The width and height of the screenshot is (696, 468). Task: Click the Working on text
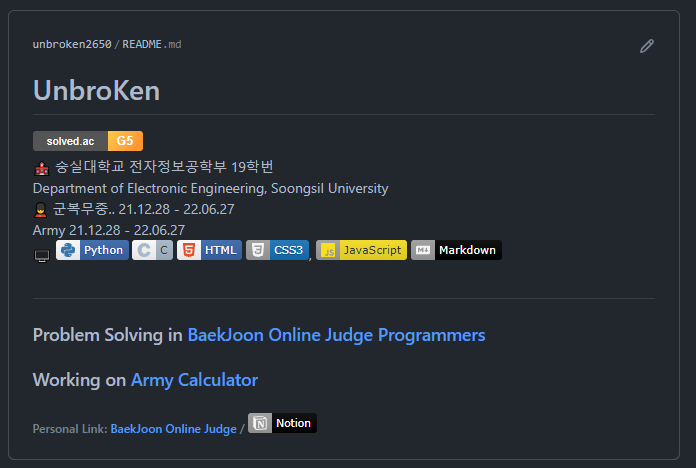79,380
